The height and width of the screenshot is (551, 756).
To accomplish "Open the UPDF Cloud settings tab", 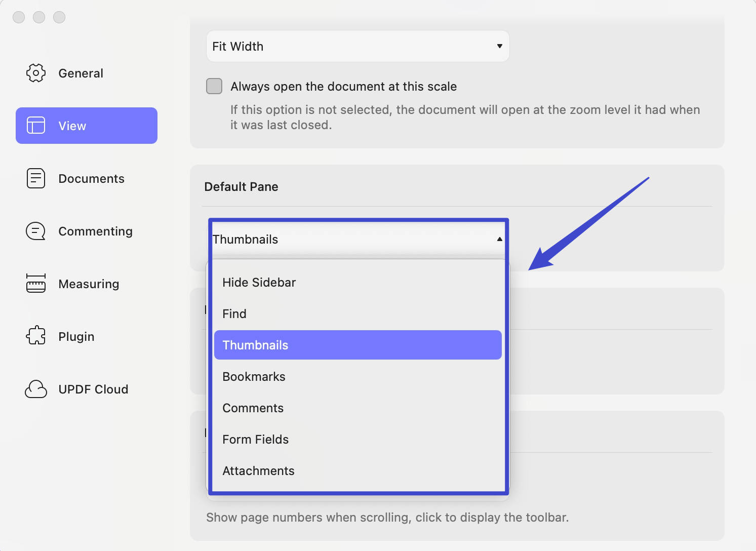I will 87,389.
